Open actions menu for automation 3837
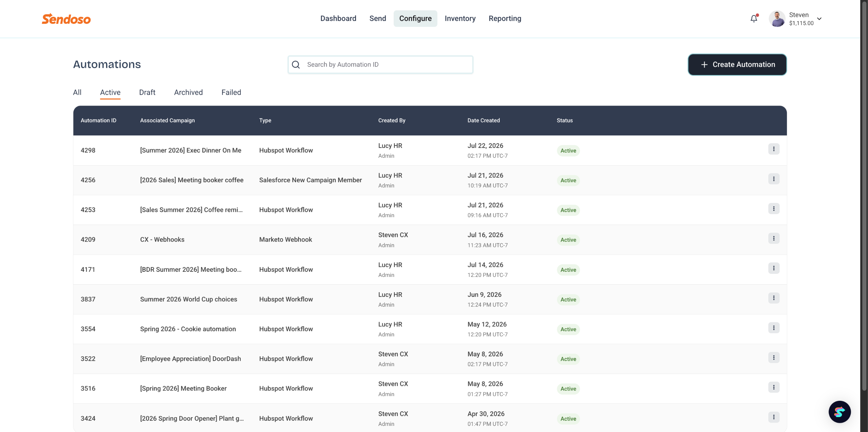The height and width of the screenshot is (432, 868). point(774,298)
